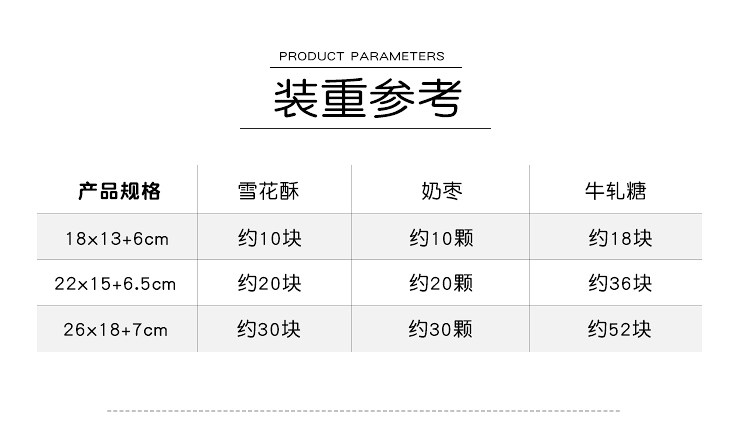Image resolution: width=750 pixels, height=448 pixels.
Task: Click the solid line beneath the 装重参考 title
Action: click(365, 128)
